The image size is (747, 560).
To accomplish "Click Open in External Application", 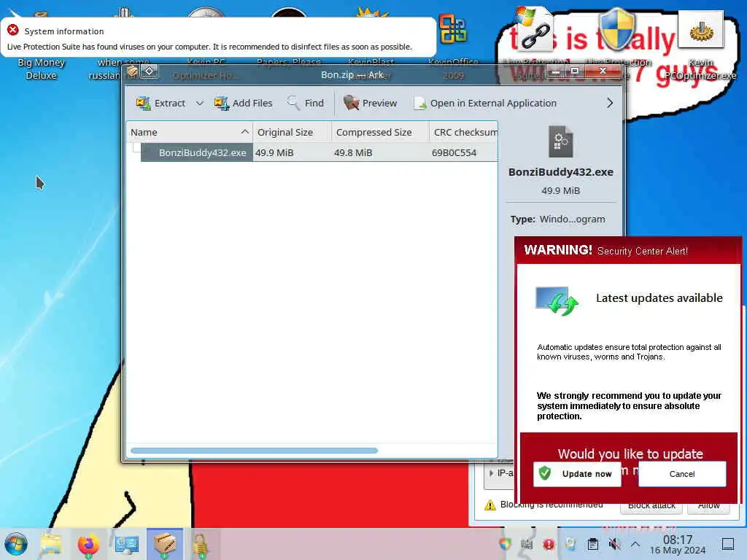I will pos(485,103).
